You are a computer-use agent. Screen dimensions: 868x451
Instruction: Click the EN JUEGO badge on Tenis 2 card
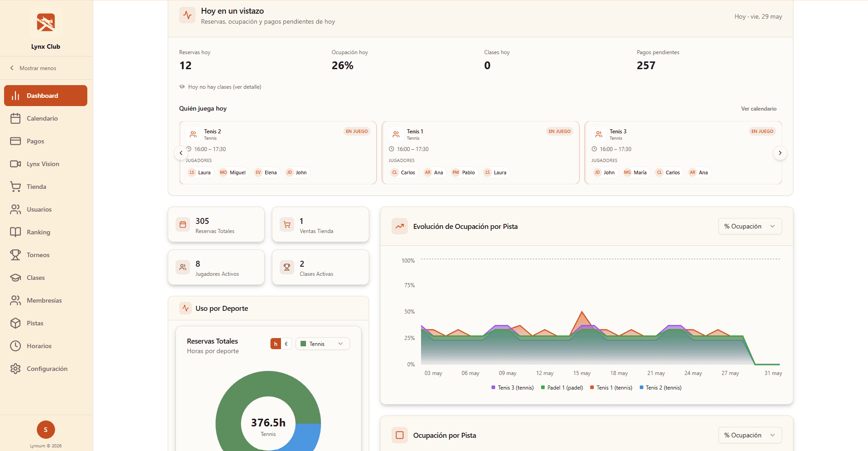(357, 132)
